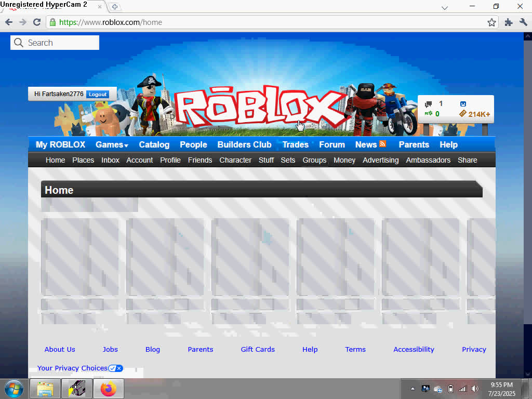Image resolution: width=532 pixels, height=399 pixels.
Task: Open the Catalog menu item
Action: tap(154, 145)
